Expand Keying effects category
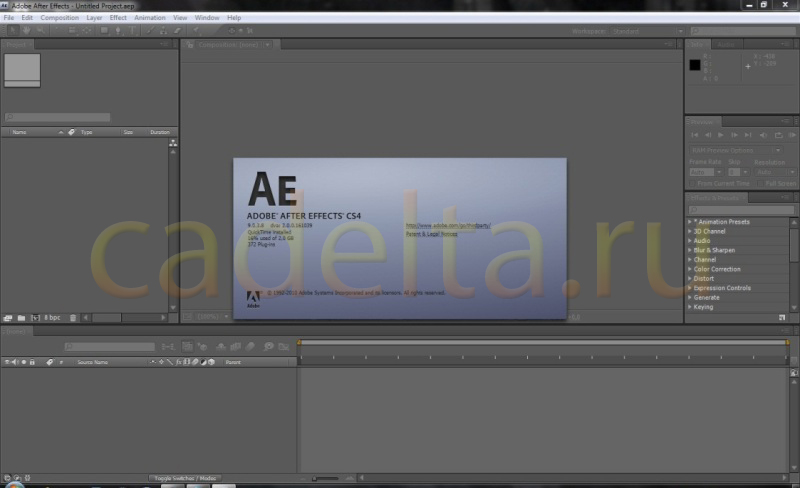Screen dimensions: 800x488 690,307
